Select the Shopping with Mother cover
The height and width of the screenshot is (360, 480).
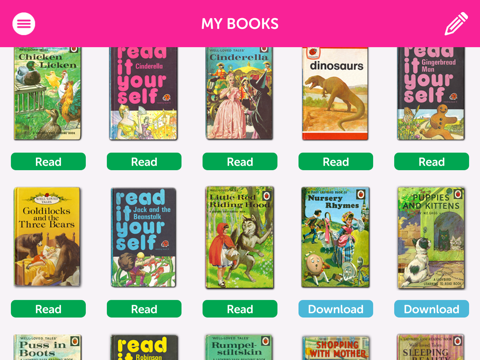(x=336, y=348)
